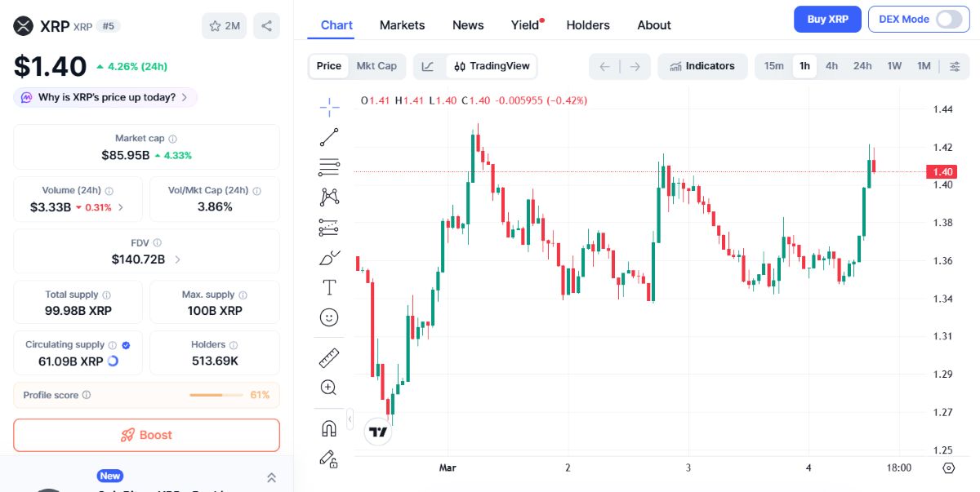Select the text annotation tool

click(x=329, y=287)
